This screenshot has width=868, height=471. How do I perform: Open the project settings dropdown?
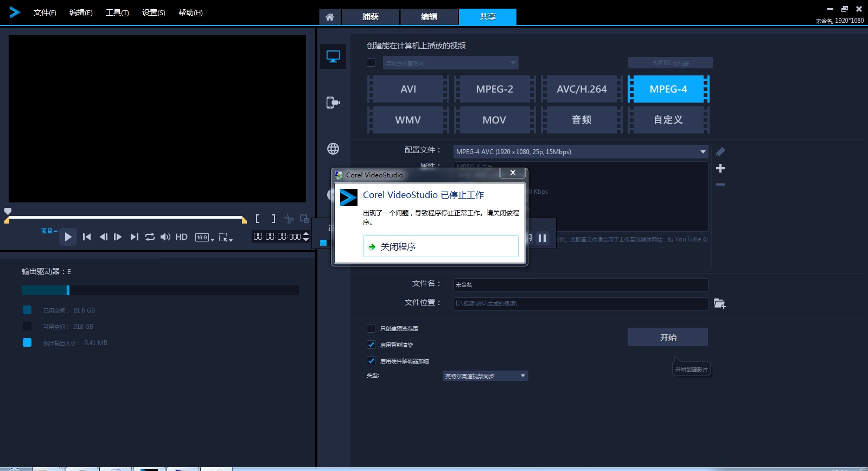(451, 63)
